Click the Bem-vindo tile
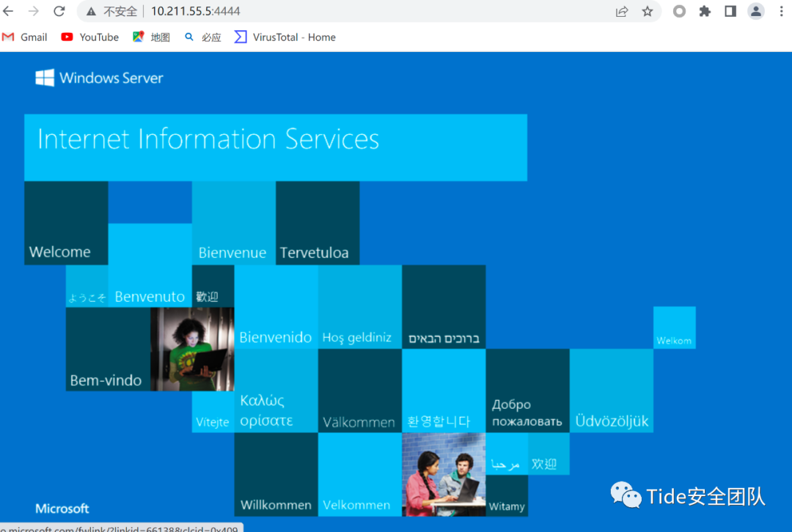 108,350
